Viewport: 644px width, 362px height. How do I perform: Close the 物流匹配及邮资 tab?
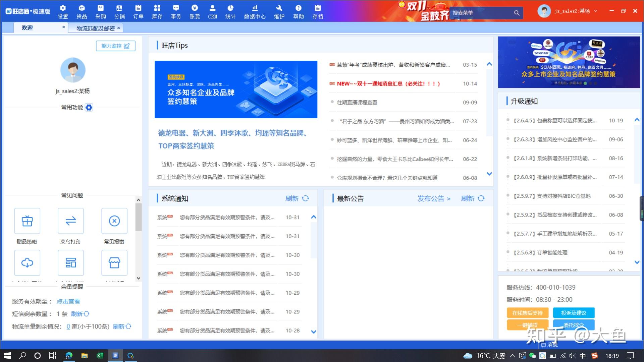(x=118, y=28)
